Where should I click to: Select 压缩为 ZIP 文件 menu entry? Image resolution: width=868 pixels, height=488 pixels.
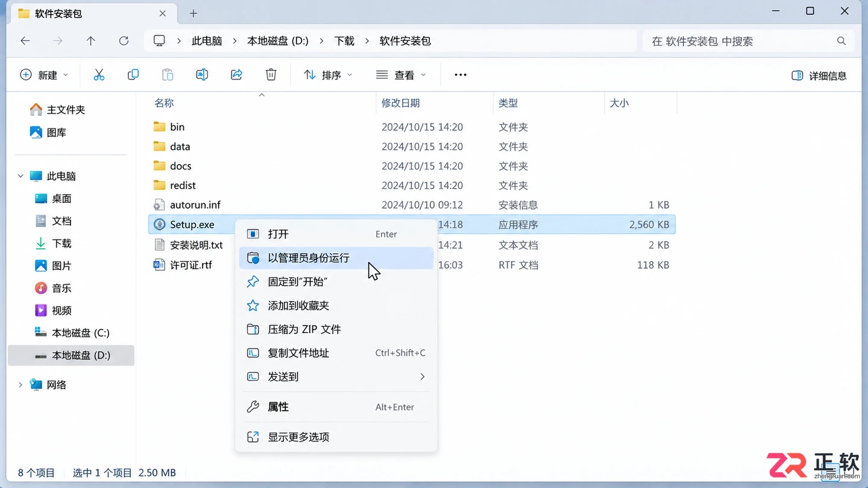tap(336, 330)
